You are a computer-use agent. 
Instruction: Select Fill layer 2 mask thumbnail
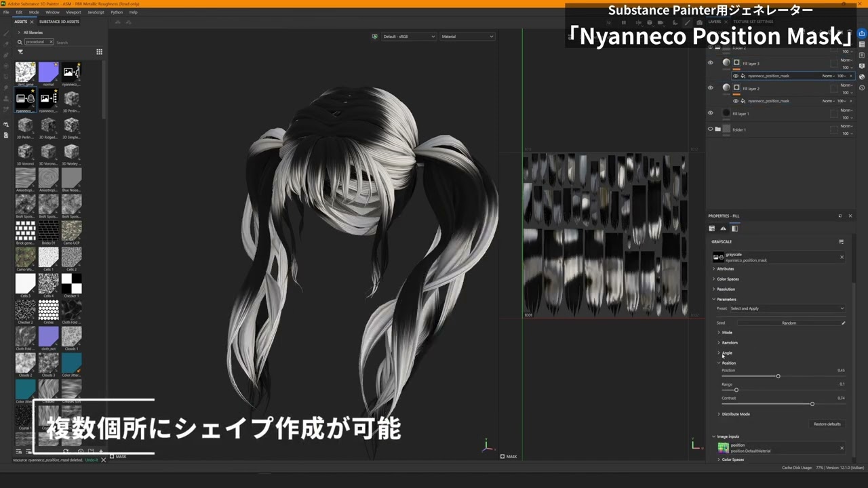coord(736,87)
